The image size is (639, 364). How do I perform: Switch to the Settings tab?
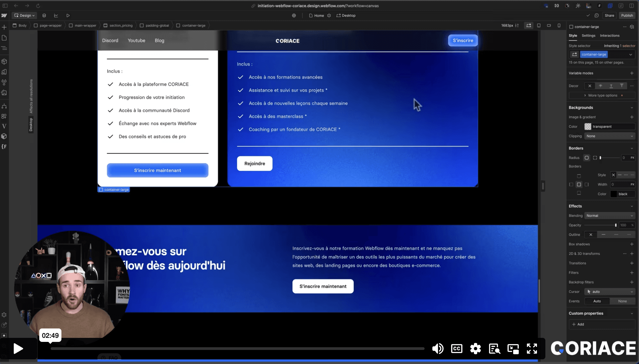click(588, 36)
